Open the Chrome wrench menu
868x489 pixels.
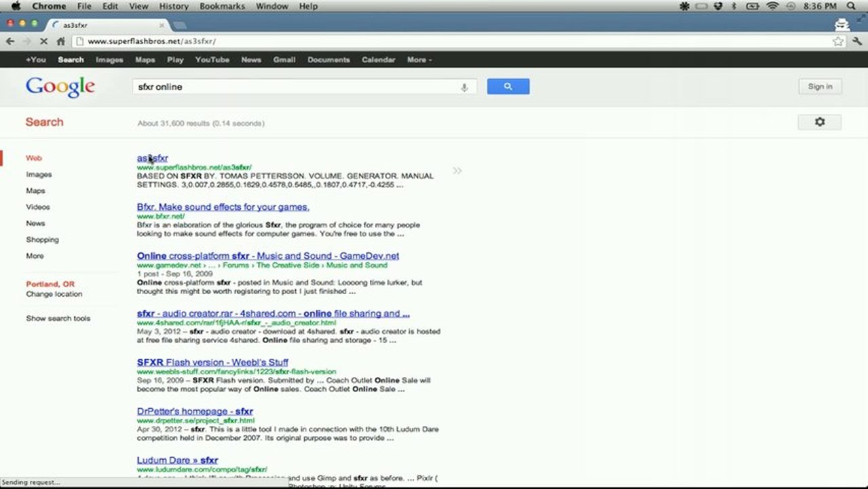[856, 41]
